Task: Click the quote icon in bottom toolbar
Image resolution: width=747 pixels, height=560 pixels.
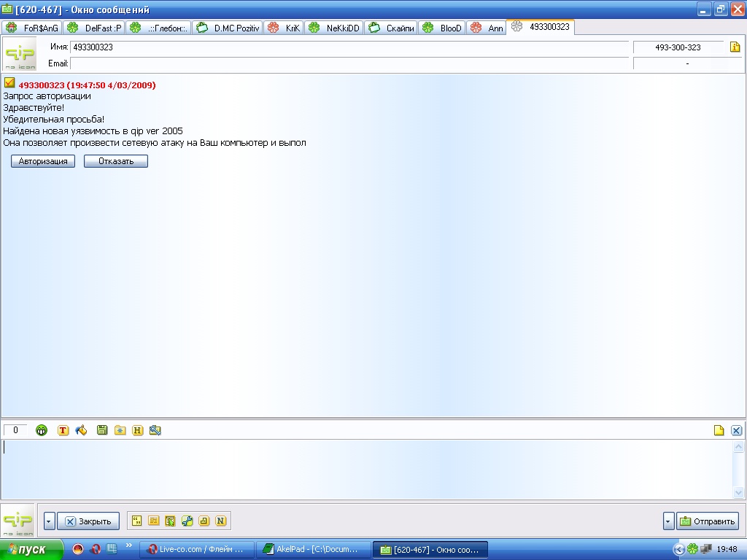Action: [136, 521]
